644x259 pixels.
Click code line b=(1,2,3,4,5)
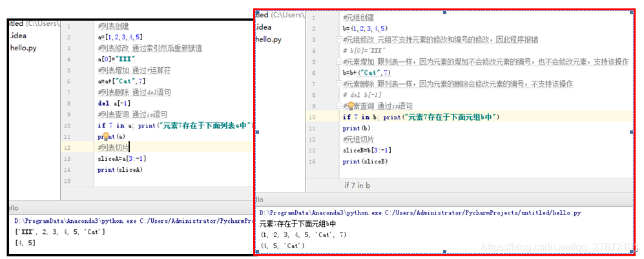(x=365, y=28)
